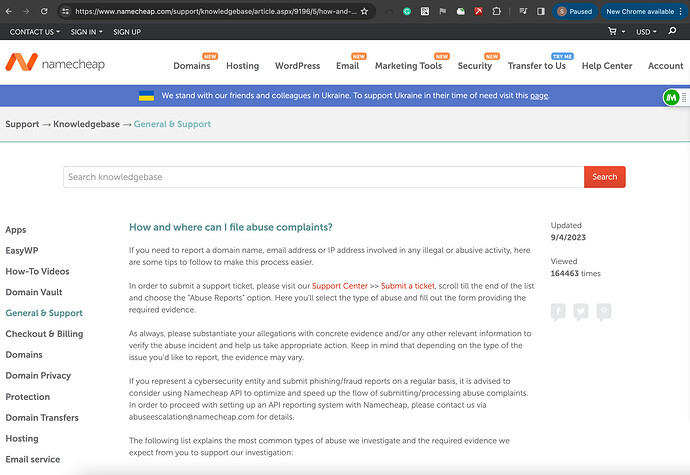The width and height of the screenshot is (690, 475).
Task: Open the site info icon in the address bar
Action: pos(65,11)
